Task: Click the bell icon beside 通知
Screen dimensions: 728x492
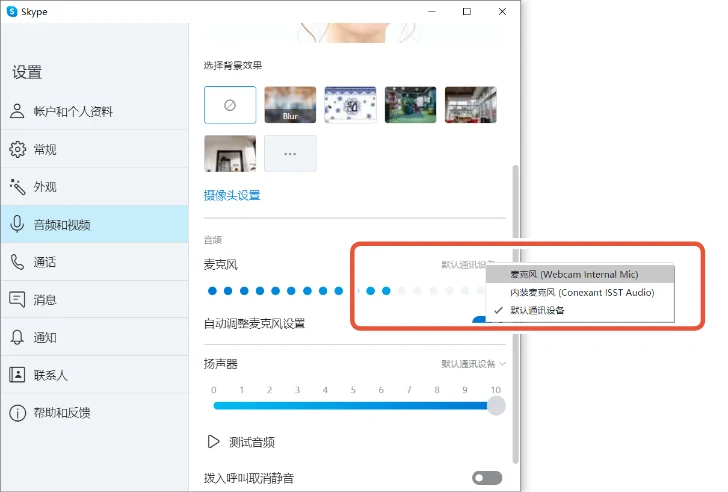Action: [17, 337]
